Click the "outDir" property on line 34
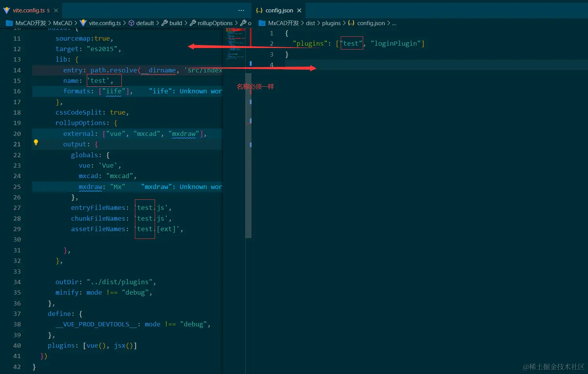The width and height of the screenshot is (588, 374). (67, 282)
